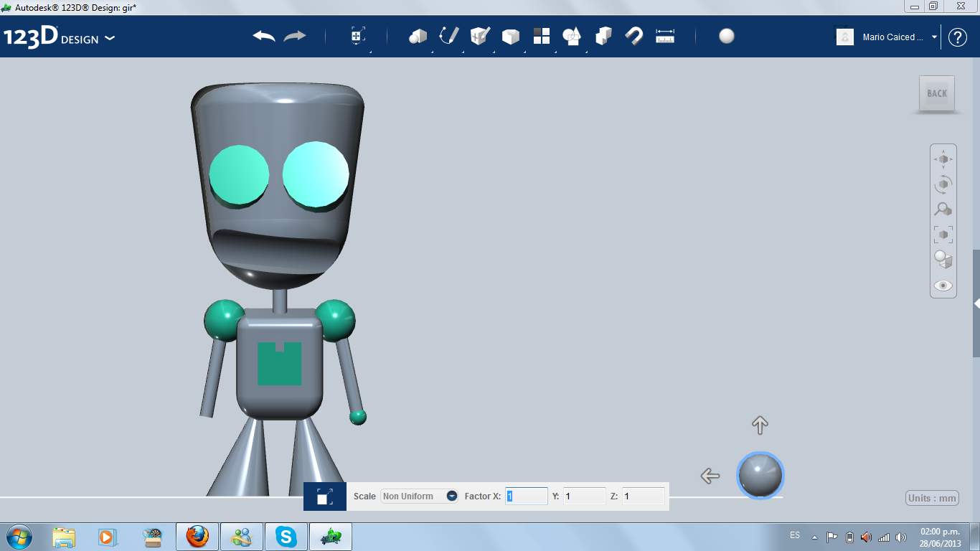980x551 pixels.
Task: Click the Y scale factor field
Action: tap(585, 496)
